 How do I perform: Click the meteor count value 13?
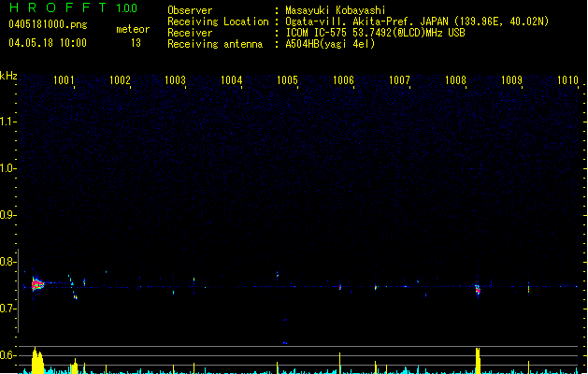pyautogui.click(x=136, y=43)
